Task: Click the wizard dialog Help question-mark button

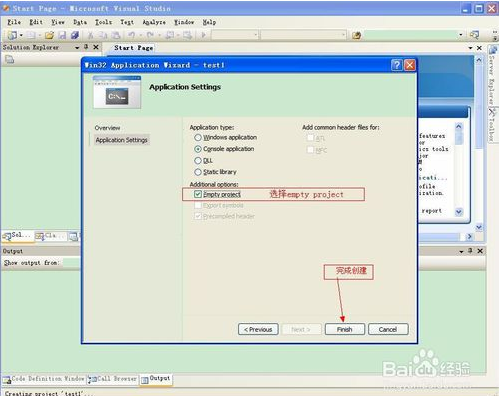Action: click(397, 65)
